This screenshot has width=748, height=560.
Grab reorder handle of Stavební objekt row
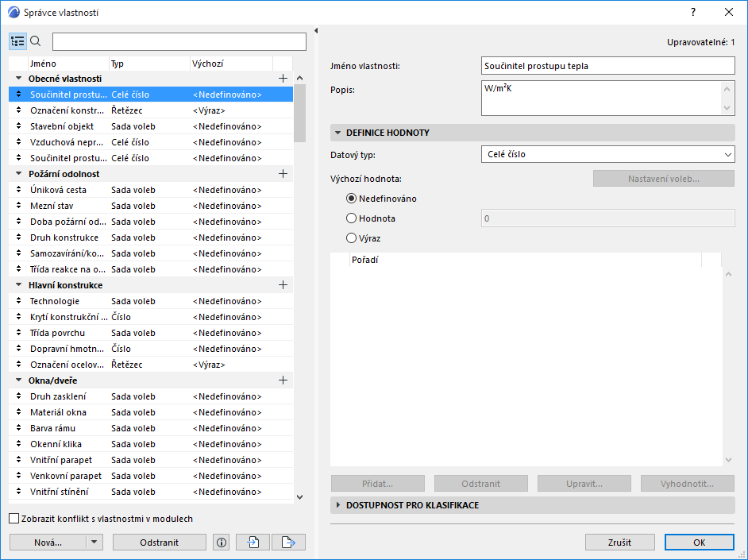point(18,126)
